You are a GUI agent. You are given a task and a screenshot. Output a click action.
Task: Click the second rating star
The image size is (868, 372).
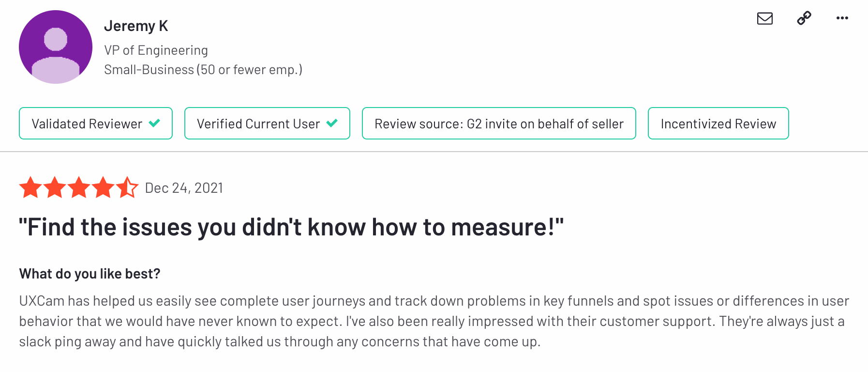click(55, 187)
